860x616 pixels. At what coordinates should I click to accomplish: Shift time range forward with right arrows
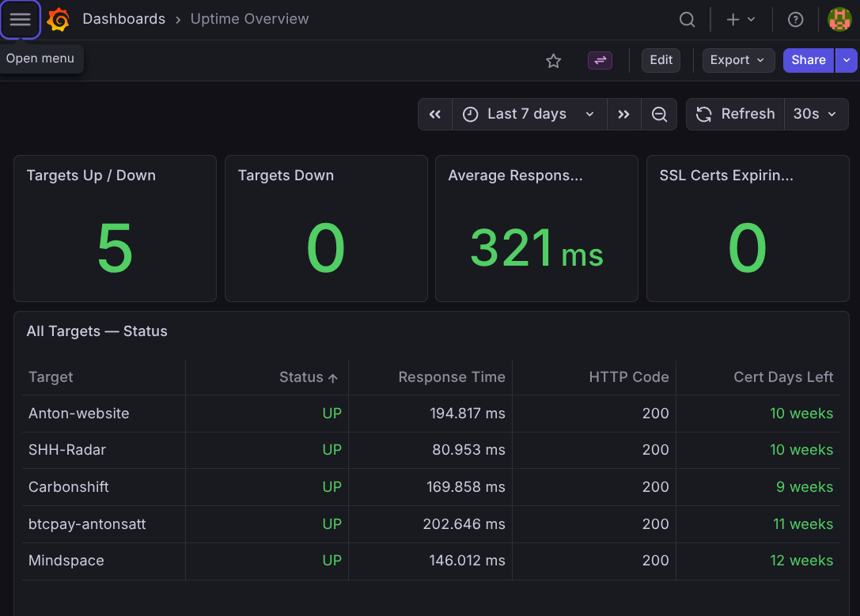(x=624, y=115)
